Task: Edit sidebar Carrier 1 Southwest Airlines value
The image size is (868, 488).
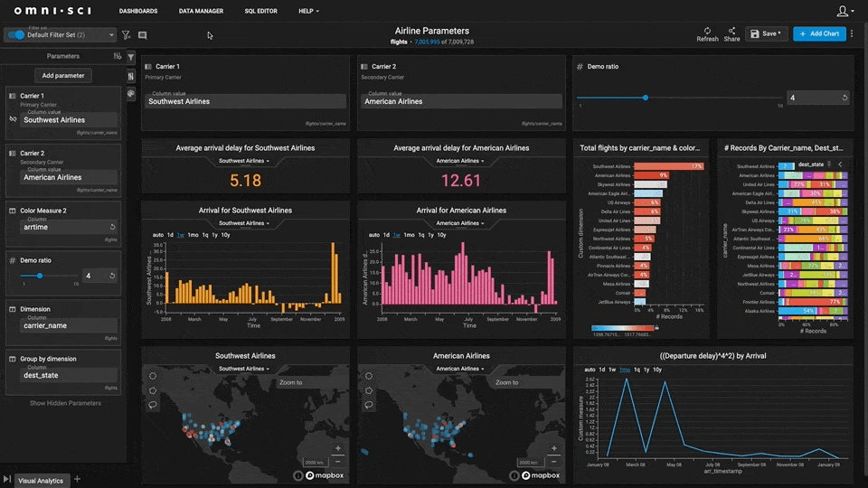Action: coord(69,119)
